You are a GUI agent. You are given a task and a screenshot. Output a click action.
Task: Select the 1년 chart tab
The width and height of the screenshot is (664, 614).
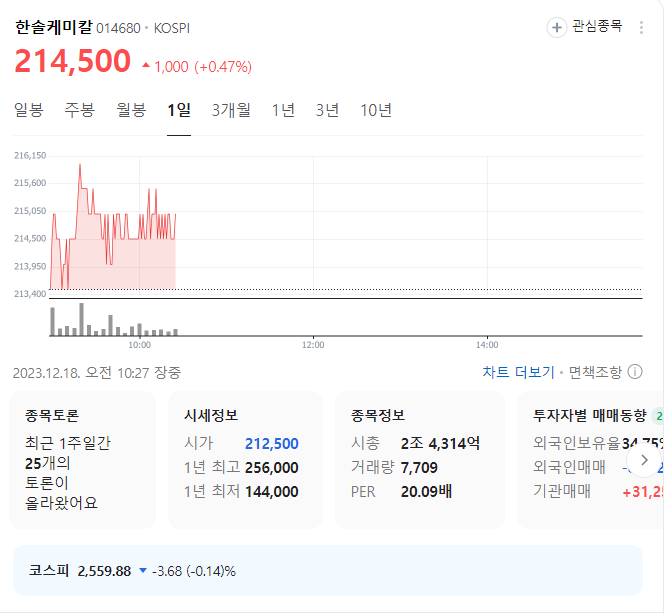pyautogui.click(x=283, y=110)
